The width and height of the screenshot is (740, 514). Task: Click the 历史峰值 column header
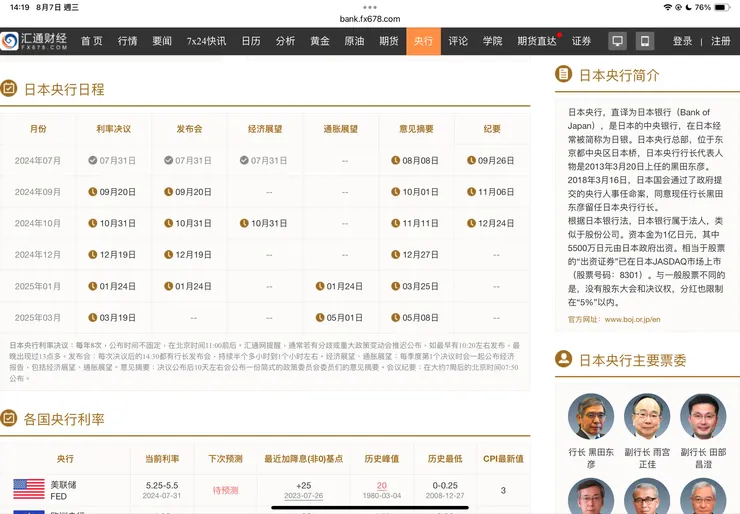pyautogui.click(x=382, y=458)
